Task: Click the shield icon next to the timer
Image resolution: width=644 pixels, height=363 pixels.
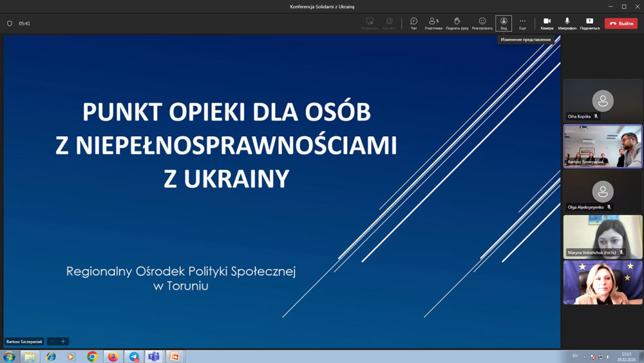Action: [x=10, y=24]
